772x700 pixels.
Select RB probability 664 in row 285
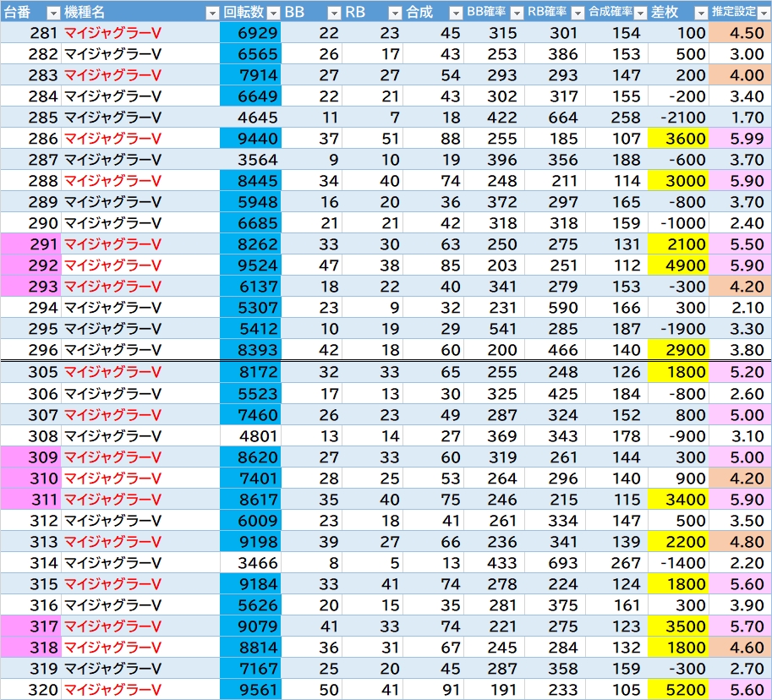[x=556, y=118]
